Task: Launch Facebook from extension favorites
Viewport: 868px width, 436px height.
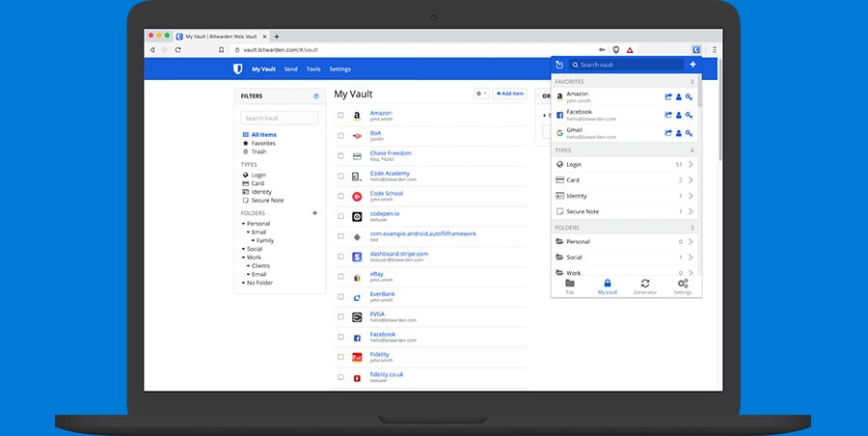Action: point(668,115)
